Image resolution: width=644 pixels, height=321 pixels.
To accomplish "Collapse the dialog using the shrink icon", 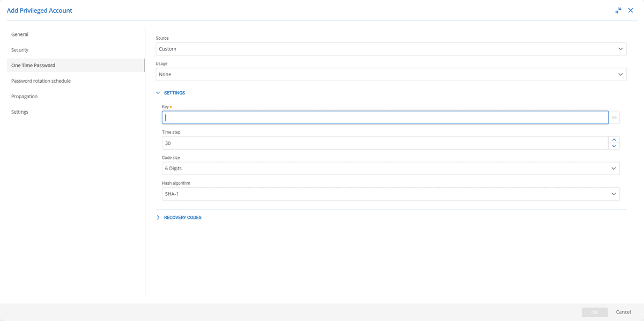I will [x=618, y=10].
